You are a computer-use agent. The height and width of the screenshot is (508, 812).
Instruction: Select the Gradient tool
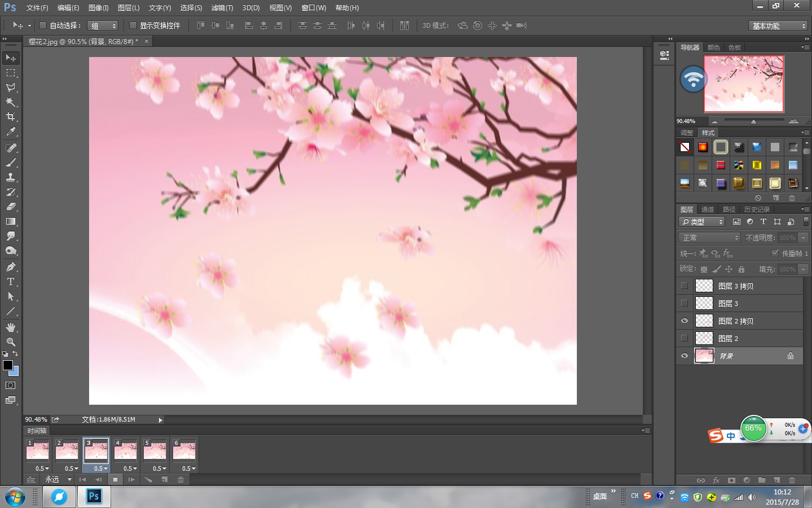click(11, 221)
